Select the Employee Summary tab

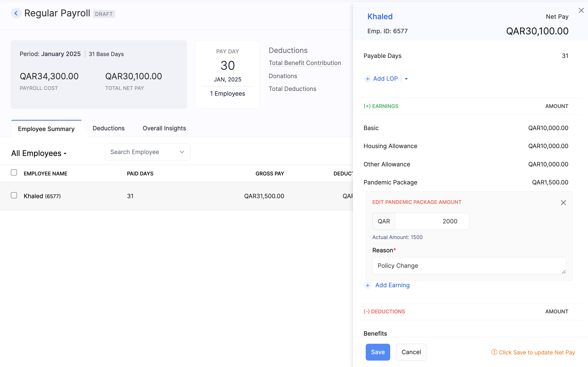pyautogui.click(x=46, y=129)
